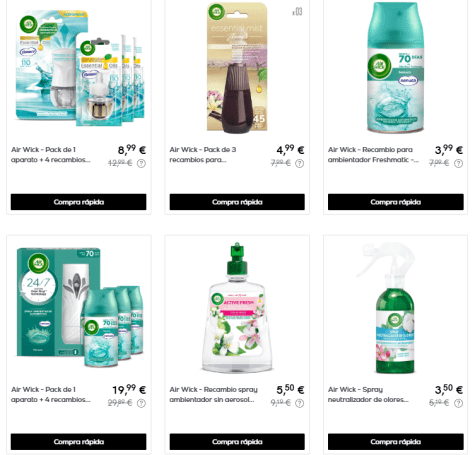Click help icon next to Freshmatic refill old price
Screen dimensions: 475x455
[459, 164]
